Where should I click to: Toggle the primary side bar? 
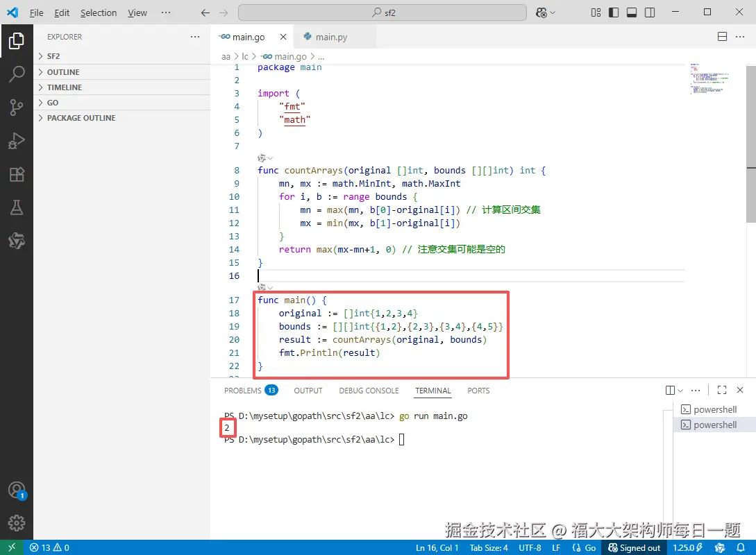tap(614, 12)
